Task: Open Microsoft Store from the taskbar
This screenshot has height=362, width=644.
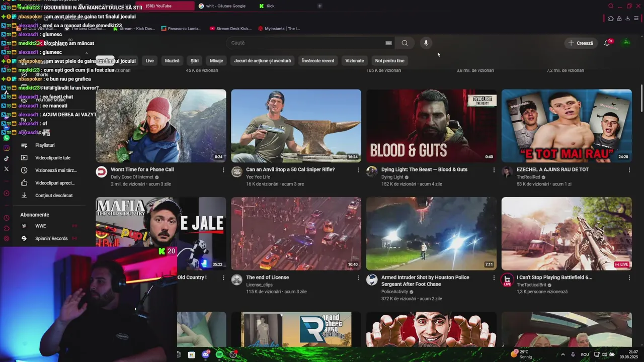Action: point(191,354)
